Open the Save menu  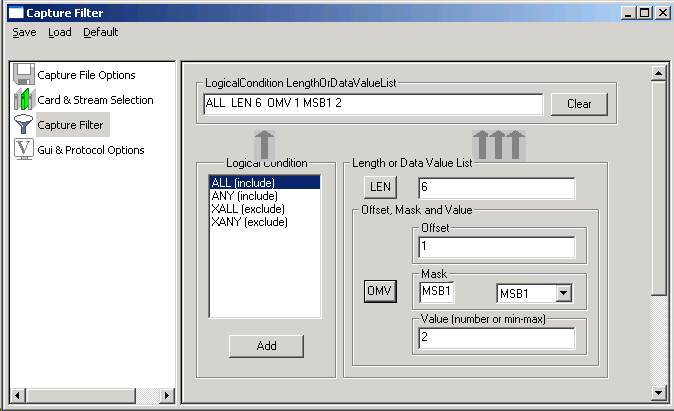click(x=24, y=32)
